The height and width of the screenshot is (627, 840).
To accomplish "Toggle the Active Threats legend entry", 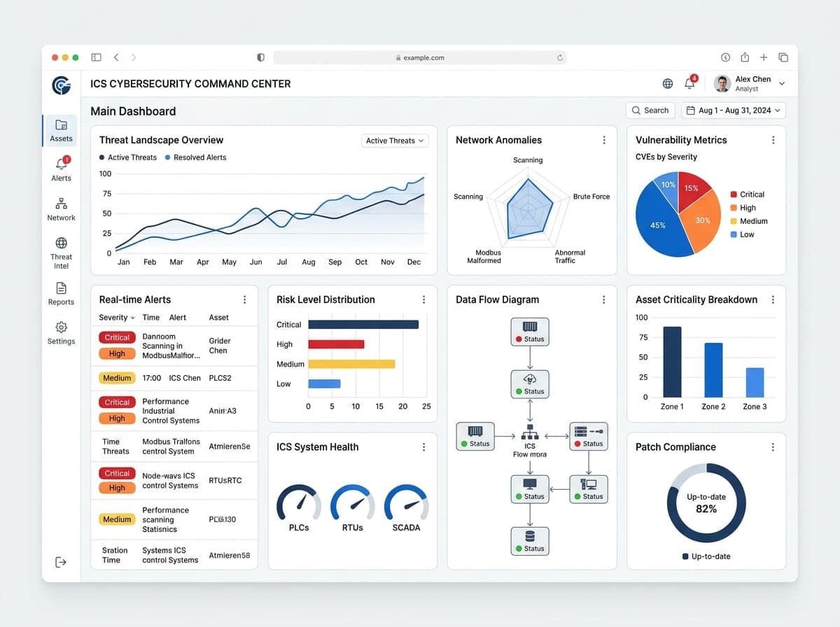I will click(128, 157).
